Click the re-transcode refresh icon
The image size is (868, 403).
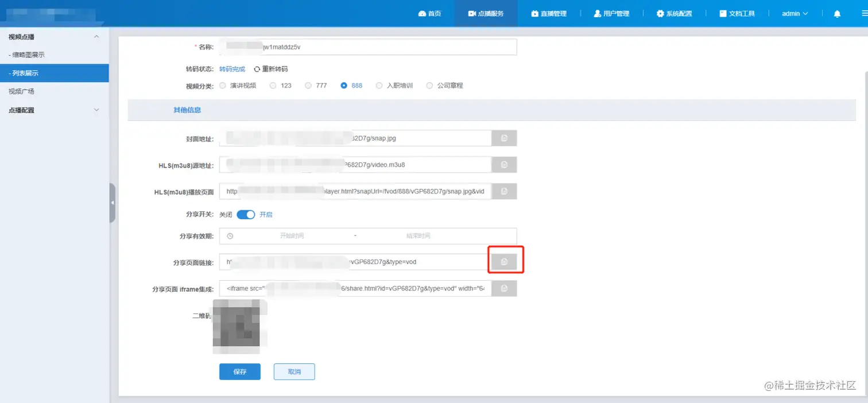(x=257, y=69)
